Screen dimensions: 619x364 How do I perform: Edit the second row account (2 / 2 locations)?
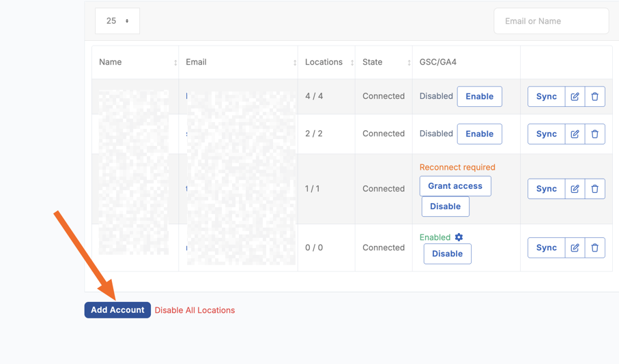[x=575, y=134]
